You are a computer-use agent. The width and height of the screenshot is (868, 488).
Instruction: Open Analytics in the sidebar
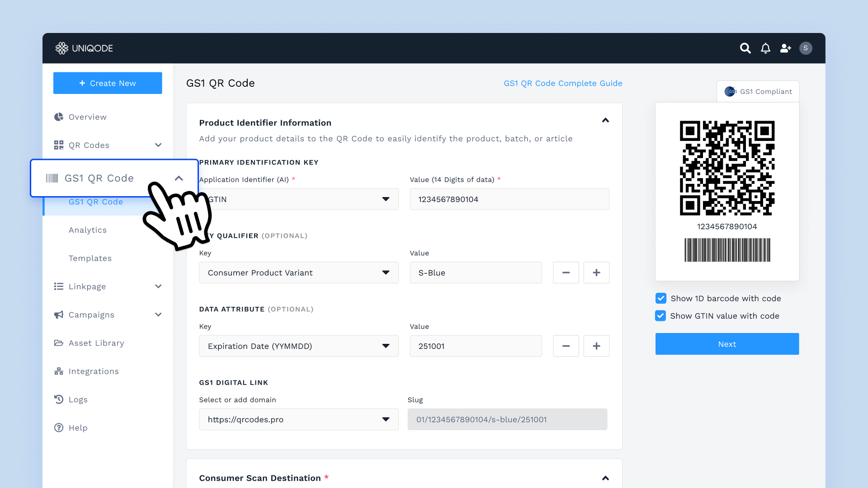coord(88,230)
